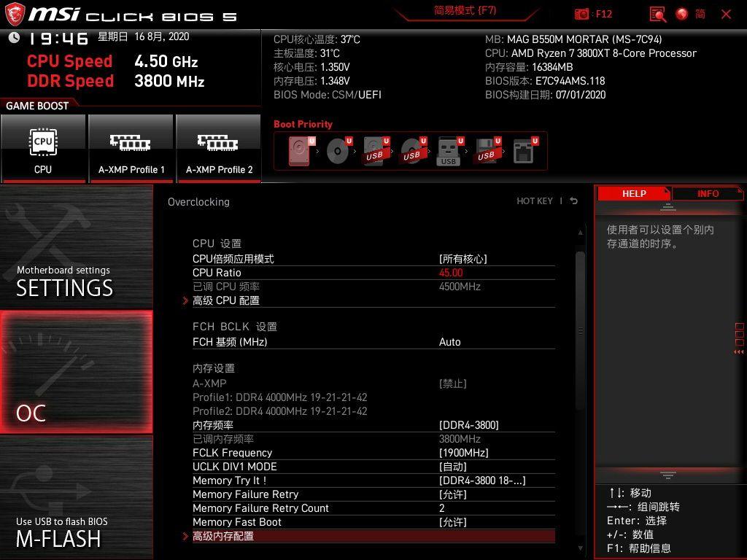Open A-XMP [禁止] setting

click(373, 384)
